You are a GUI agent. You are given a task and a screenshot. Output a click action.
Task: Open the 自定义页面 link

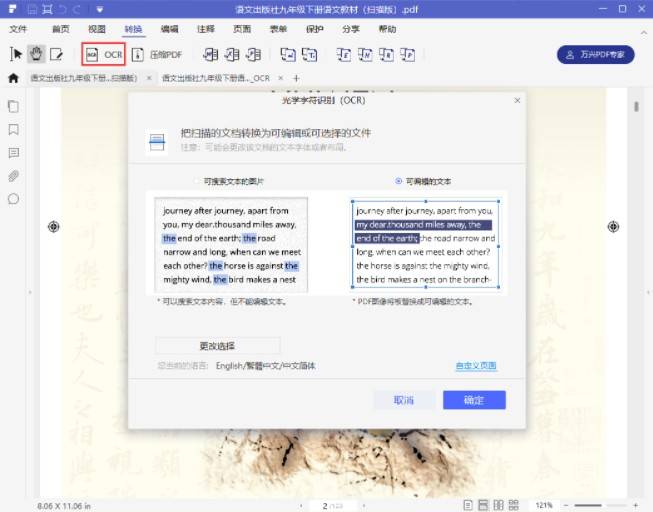[475, 366]
